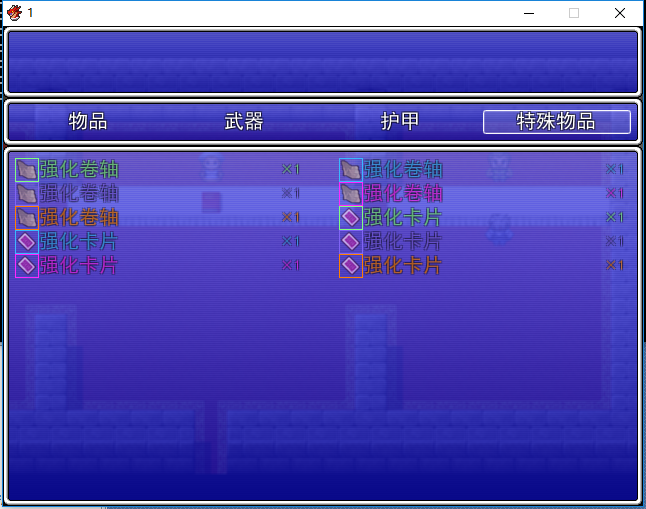Select the magenta 强化卷轴 item name
Viewport: 646px width, 509px height.
point(403,194)
